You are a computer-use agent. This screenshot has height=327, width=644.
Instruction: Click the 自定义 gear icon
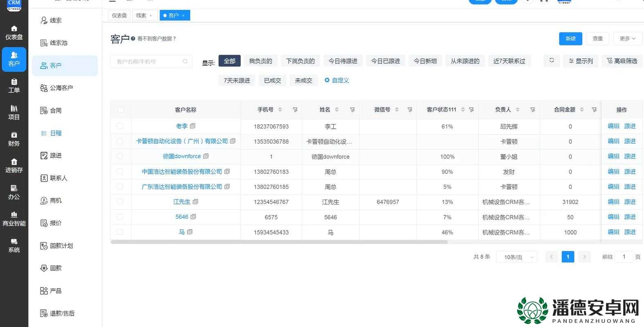point(327,80)
